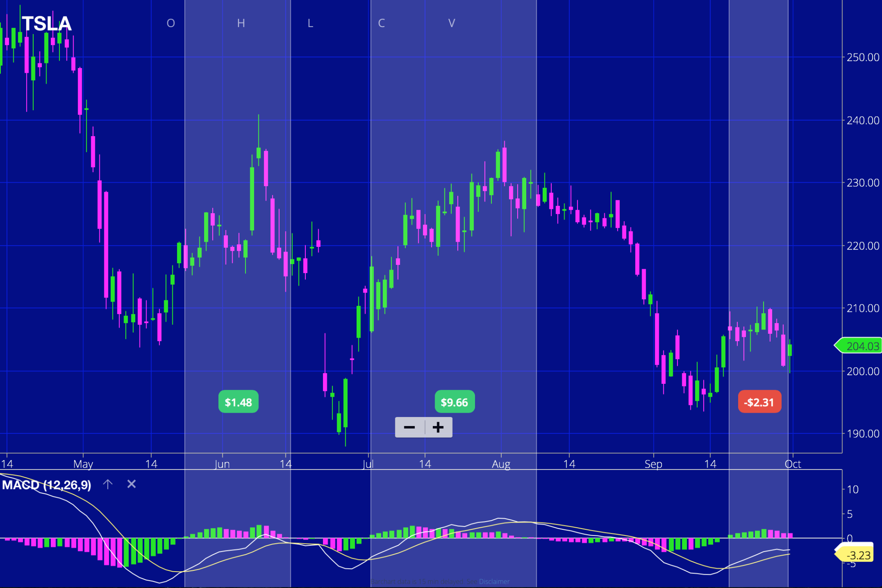Click the Sep label on the time axis

653,464
